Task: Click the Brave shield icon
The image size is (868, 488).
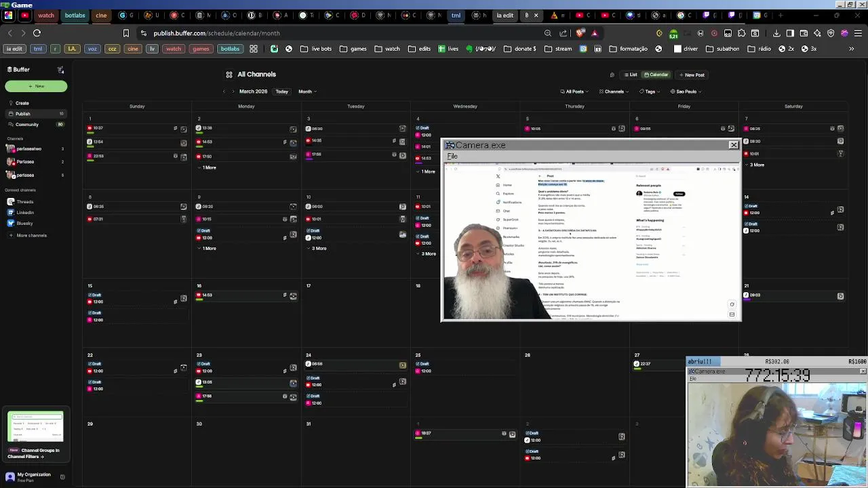Action: coord(580,33)
